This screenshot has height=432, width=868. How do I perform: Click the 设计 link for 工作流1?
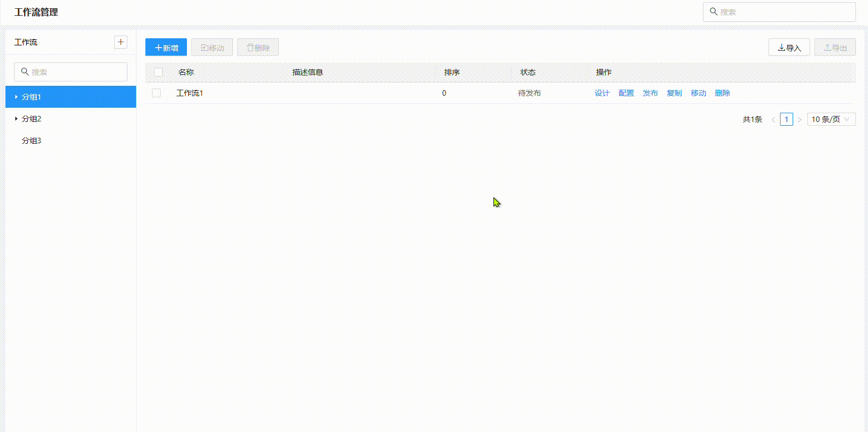click(602, 93)
